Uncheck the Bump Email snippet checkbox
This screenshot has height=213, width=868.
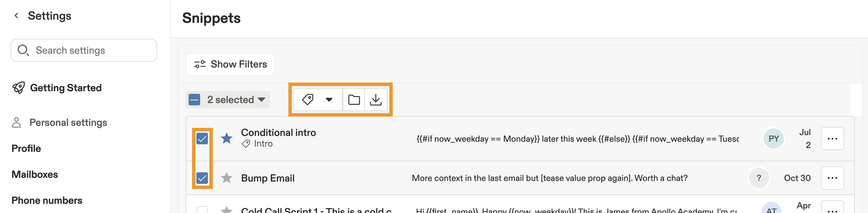coord(202,178)
